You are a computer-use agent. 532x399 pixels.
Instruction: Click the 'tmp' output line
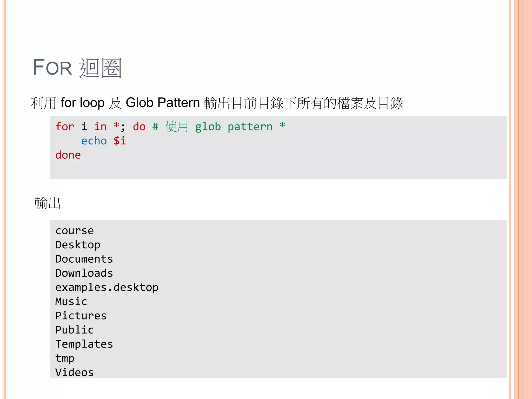[x=65, y=358]
